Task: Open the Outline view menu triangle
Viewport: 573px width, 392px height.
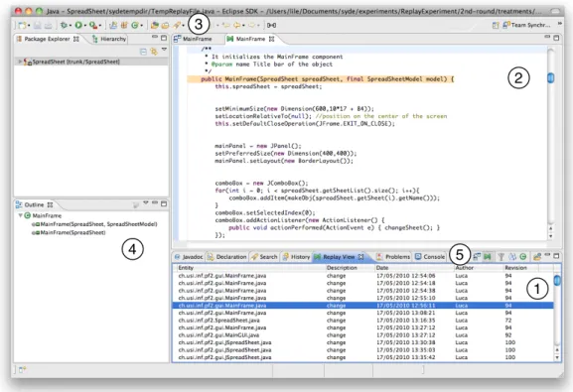Action: tap(146, 202)
